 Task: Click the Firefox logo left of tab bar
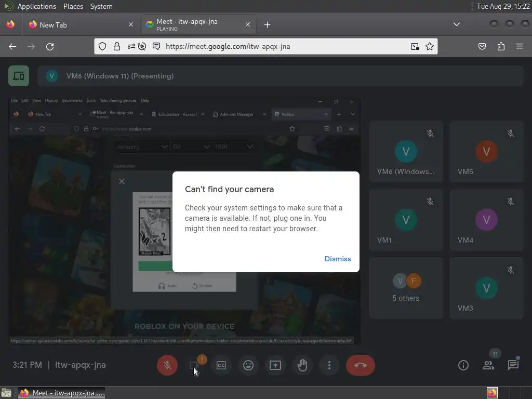click(x=10, y=24)
